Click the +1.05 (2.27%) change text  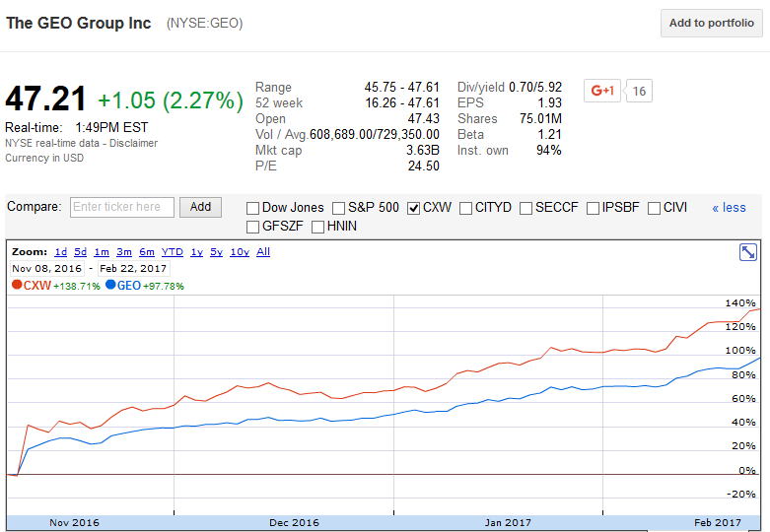coord(171,100)
